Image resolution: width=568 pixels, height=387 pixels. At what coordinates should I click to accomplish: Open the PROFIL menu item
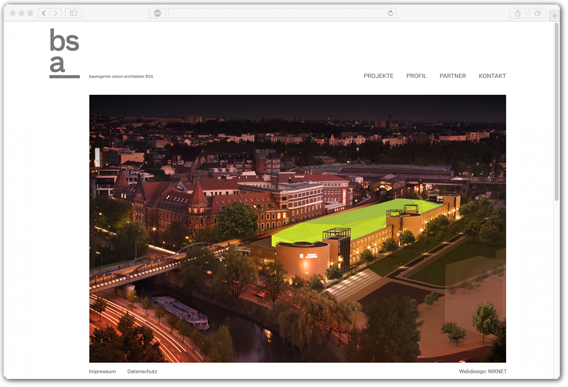click(416, 76)
